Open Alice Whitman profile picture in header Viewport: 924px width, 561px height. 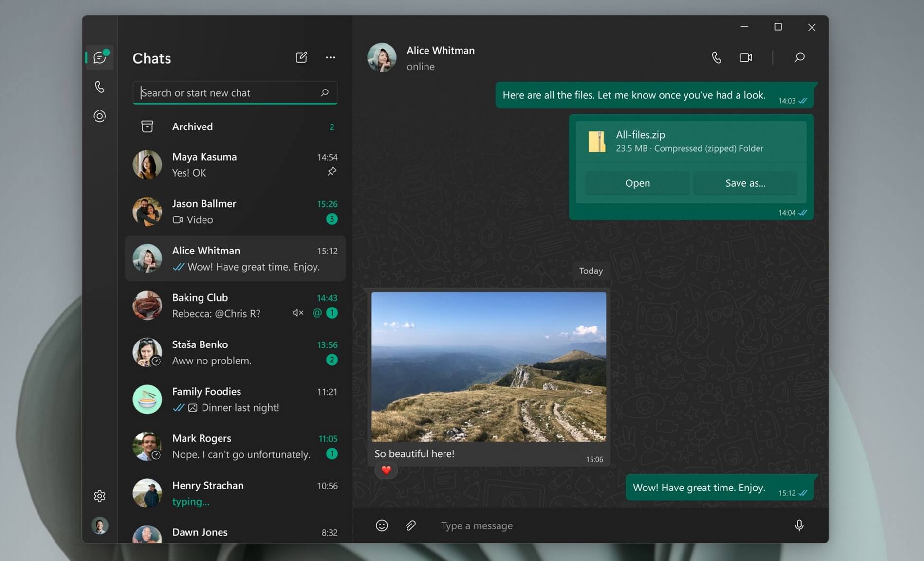(x=382, y=57)
